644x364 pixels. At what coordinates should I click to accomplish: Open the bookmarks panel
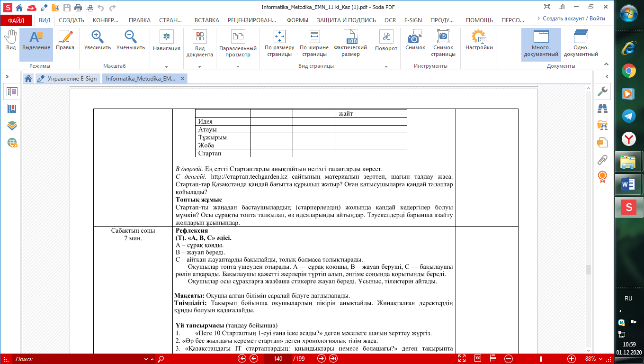click(12, 109)
